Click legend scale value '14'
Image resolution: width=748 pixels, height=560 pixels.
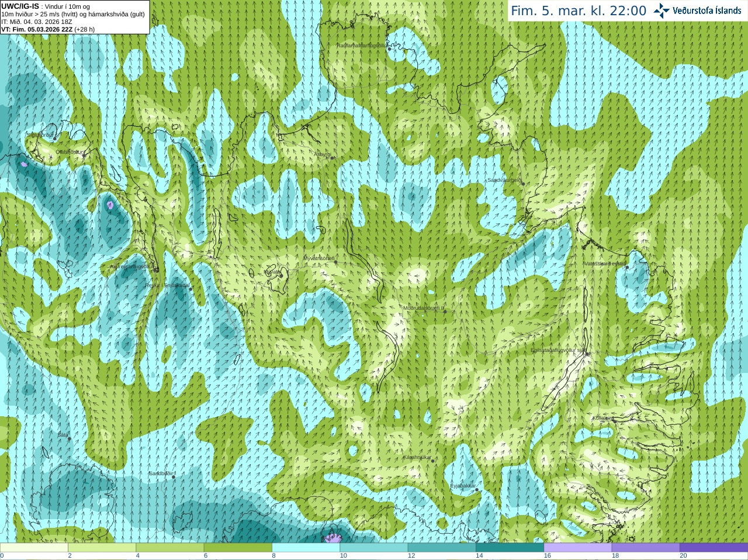point(479,556)
